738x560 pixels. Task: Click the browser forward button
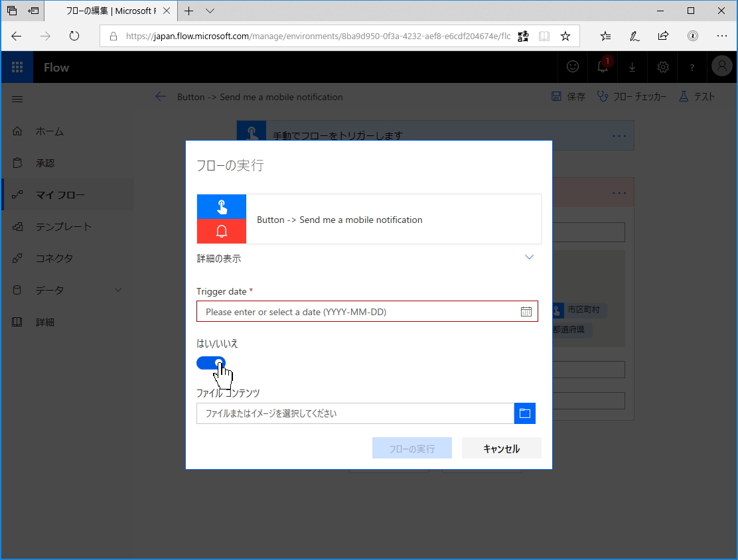tap(45, 36)
